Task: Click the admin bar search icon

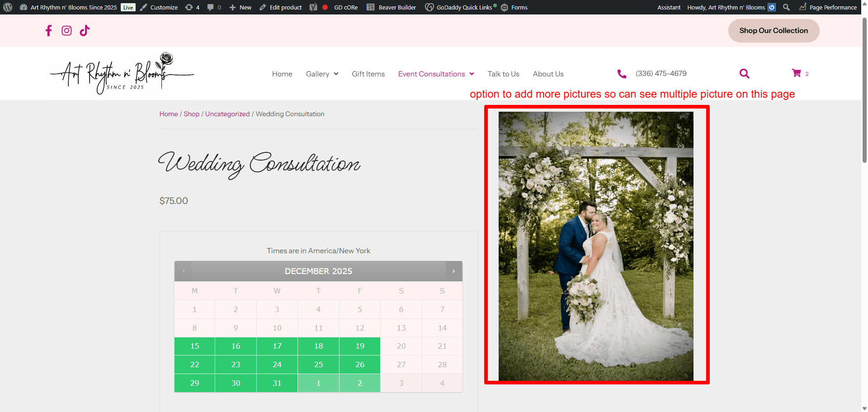Action: coord(786,7)
